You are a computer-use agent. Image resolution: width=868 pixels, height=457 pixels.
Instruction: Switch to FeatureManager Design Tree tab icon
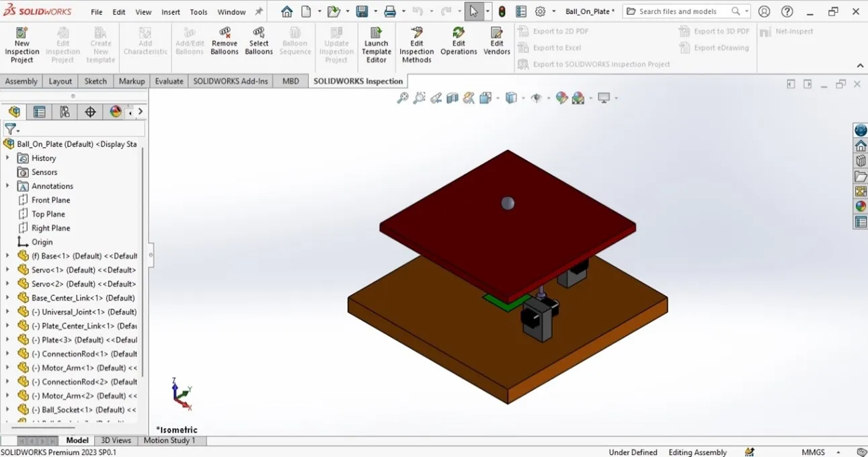tap(15, 112)
